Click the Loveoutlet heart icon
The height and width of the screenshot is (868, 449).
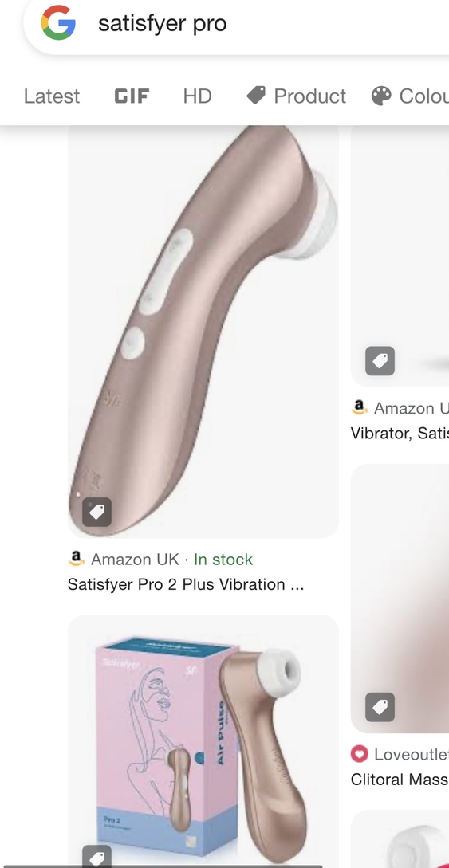tap(360, 753)
